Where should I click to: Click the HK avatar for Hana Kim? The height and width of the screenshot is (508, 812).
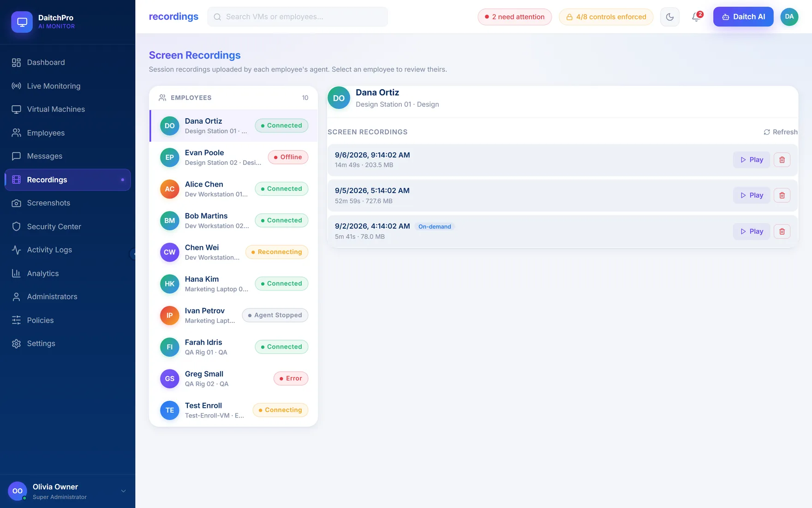tap(170, 284)
